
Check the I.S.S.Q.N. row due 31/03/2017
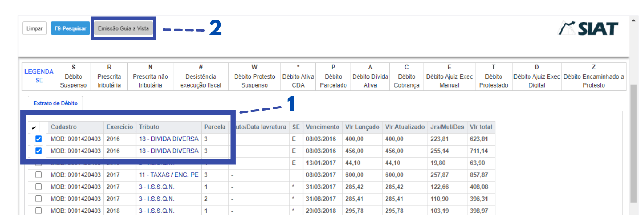pos(38,187)
